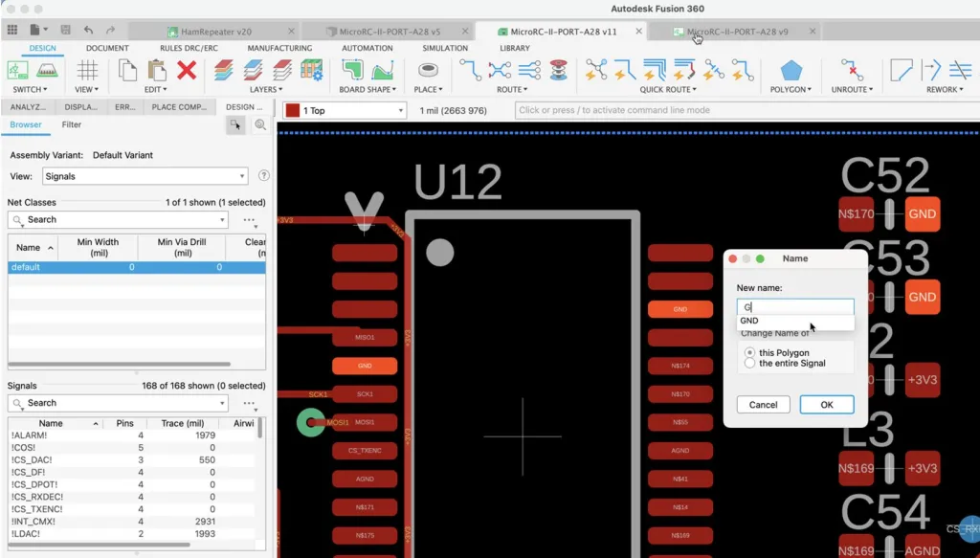Open the '1 Top' layer dropdown
The height and width of the screenshot is (558, 980).
[x=345, y=111]
